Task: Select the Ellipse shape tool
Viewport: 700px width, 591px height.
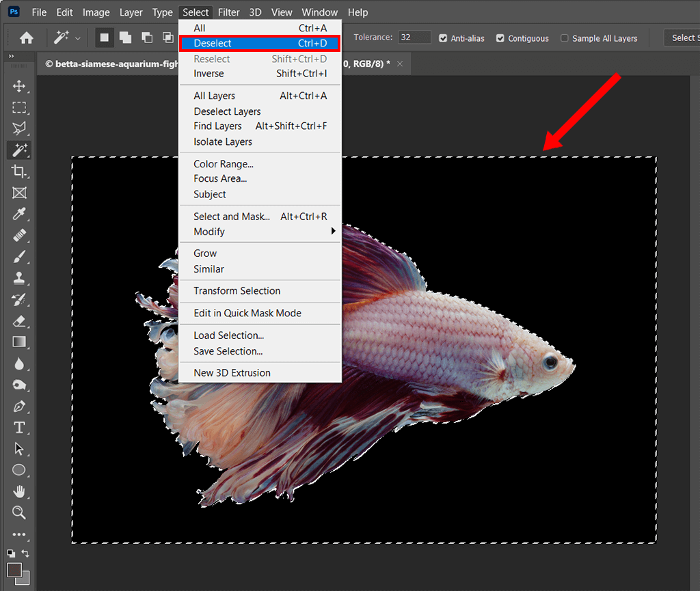Action: [x=18, y=470]
